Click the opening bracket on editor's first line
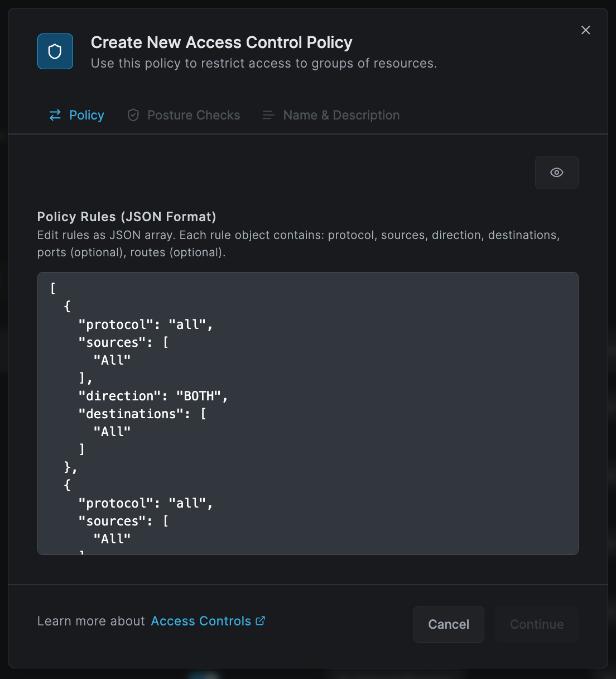616x679 pixels. coord(53,289)
